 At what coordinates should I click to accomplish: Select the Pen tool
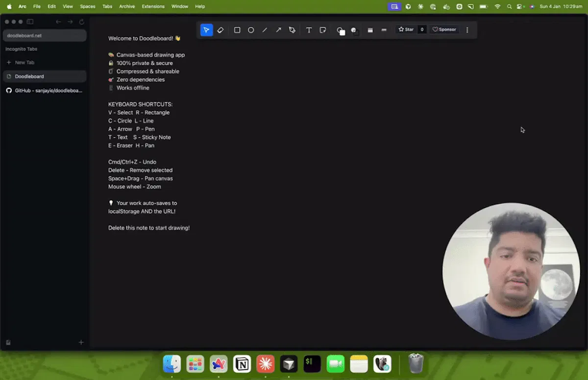(x=292, y=30)
